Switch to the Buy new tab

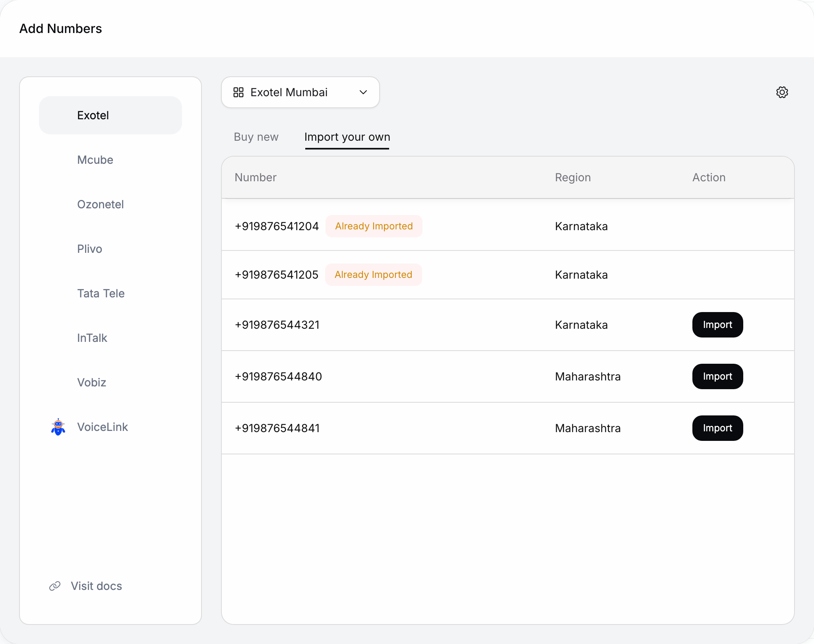pyautogui.click(x=256, y=137)
